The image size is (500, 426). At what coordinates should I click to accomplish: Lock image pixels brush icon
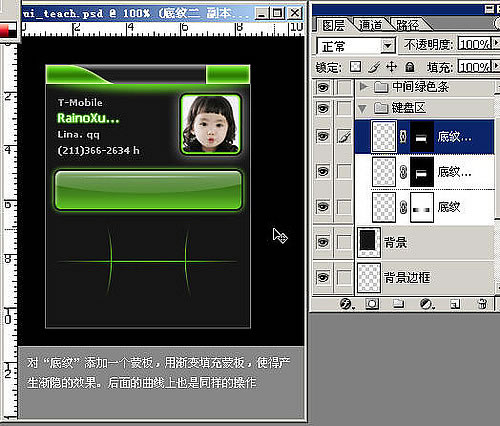[x=374, y=67]
